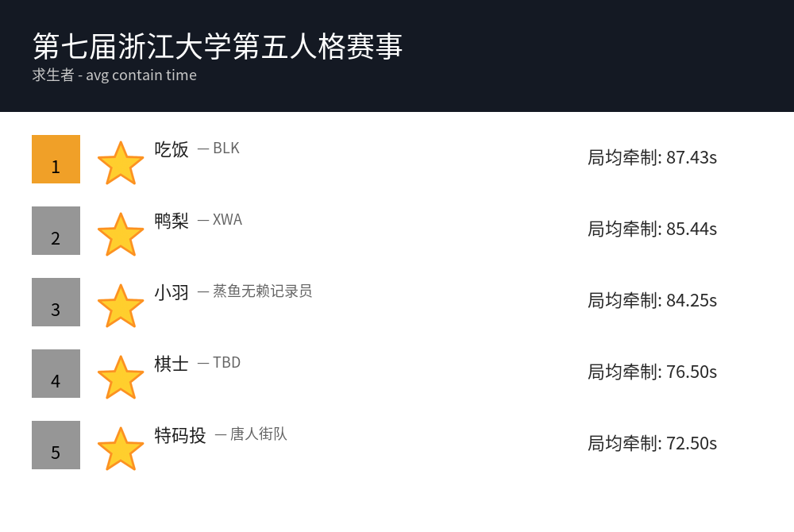
Task: Open player name 鸭梨
Action: [172, 221]
